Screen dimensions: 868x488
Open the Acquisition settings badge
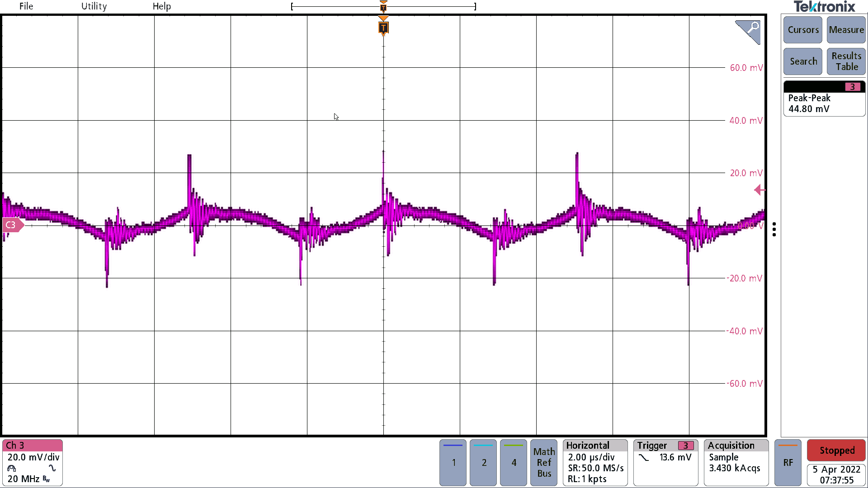click(736, 462)
